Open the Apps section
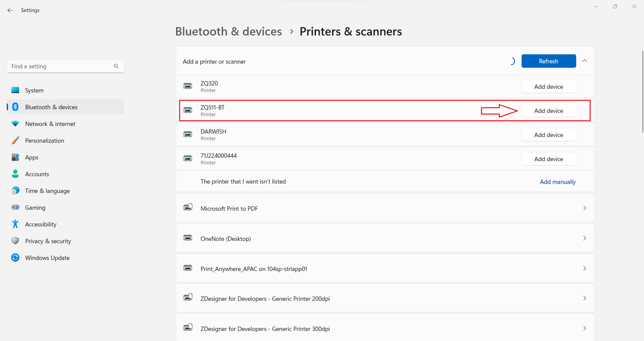644x341 pixels. click(32, 157)
